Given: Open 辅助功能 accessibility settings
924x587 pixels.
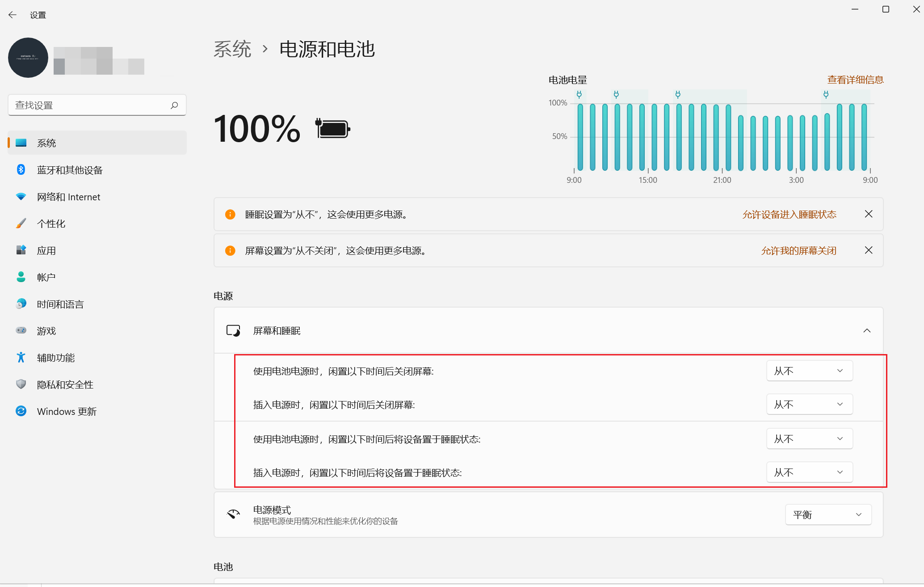Looking at the screenshot, I should point(55,358).
